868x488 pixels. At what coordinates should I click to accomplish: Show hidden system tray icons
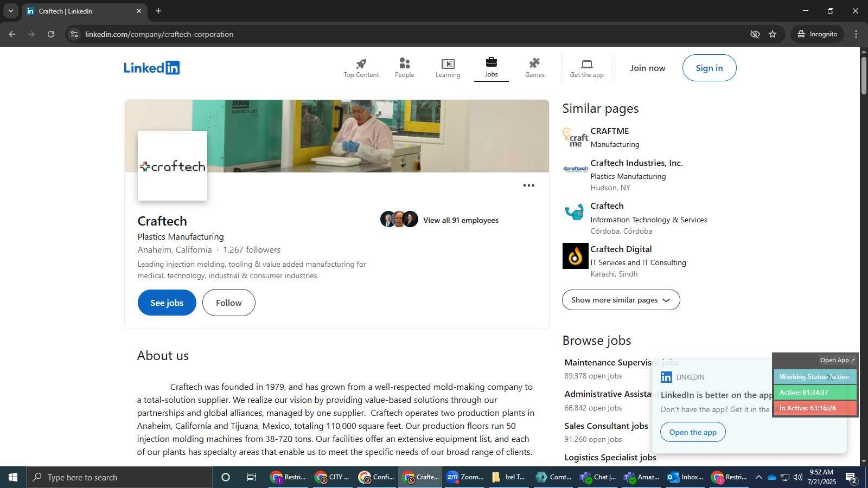pyautogui.click(x=758, y=477)
